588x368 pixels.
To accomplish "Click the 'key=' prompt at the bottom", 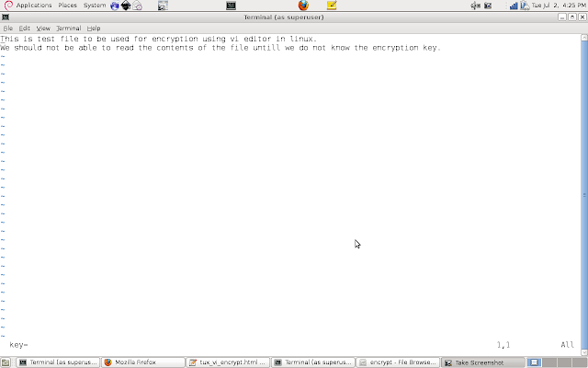I will click(18, 345).
